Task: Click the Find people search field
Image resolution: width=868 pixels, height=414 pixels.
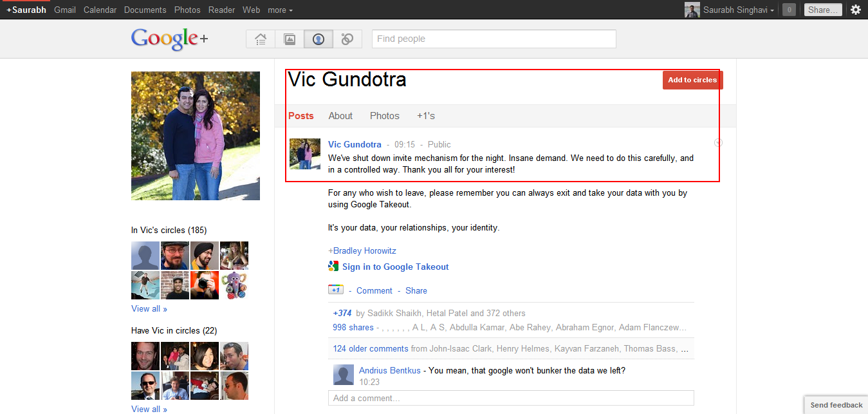Action: pos(494,39)
